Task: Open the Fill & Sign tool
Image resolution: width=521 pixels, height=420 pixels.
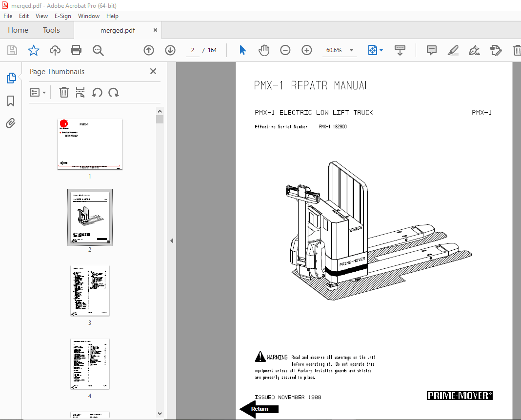Action: click(474, 50)
